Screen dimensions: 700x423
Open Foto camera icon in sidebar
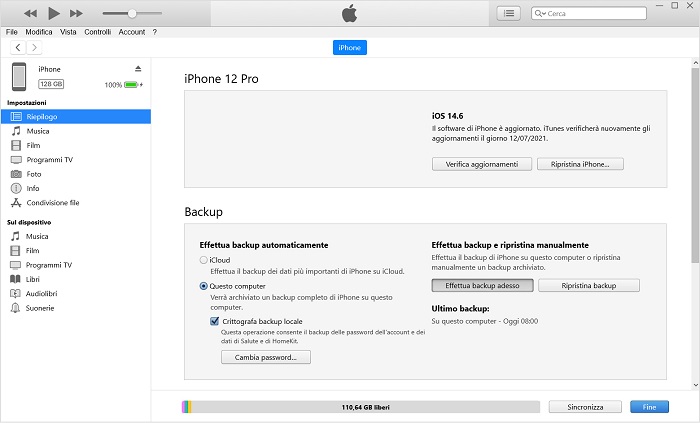(x=16, y=174)
